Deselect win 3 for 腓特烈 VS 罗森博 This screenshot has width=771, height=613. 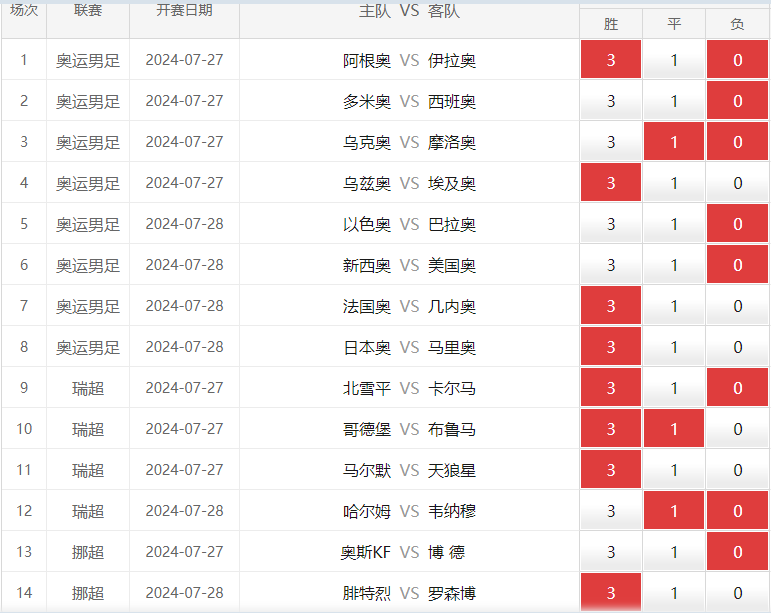(x=611, y=593)
